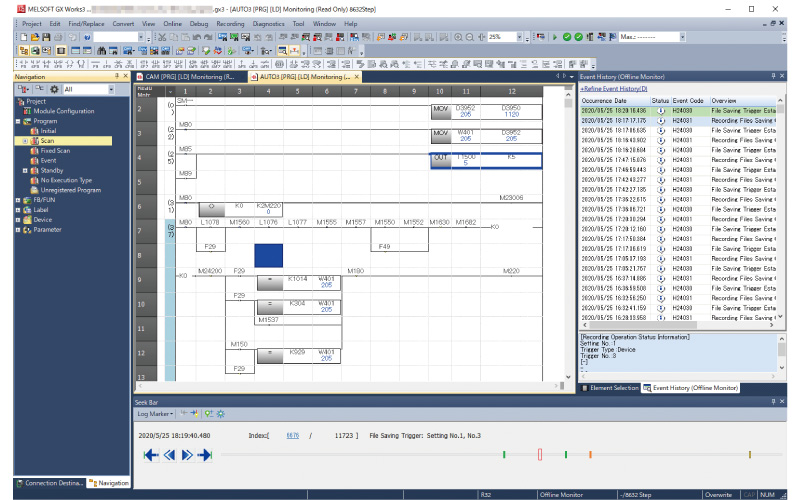Expand the Scan program tree node

(x=25, y=141)
